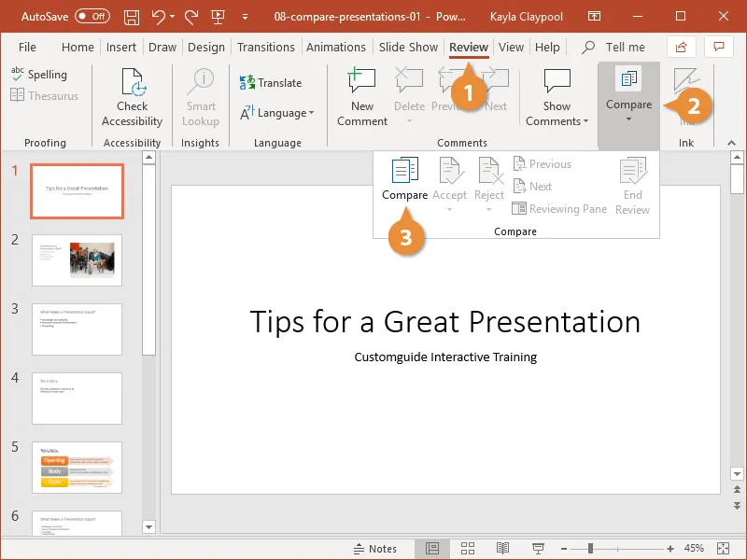Select slide 3 thumbnail
The width and height of the screenshot is (747, 560).
(x=77, y=329)
